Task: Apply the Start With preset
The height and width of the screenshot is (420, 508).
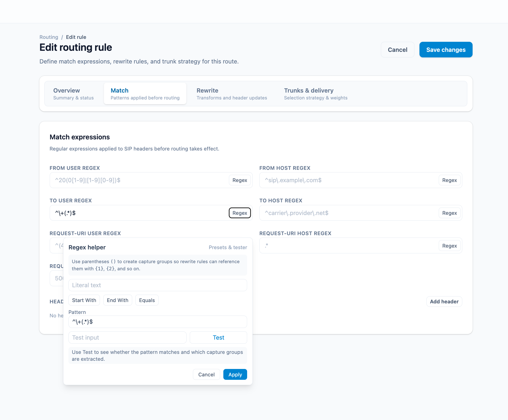Action: pos(84,300)
